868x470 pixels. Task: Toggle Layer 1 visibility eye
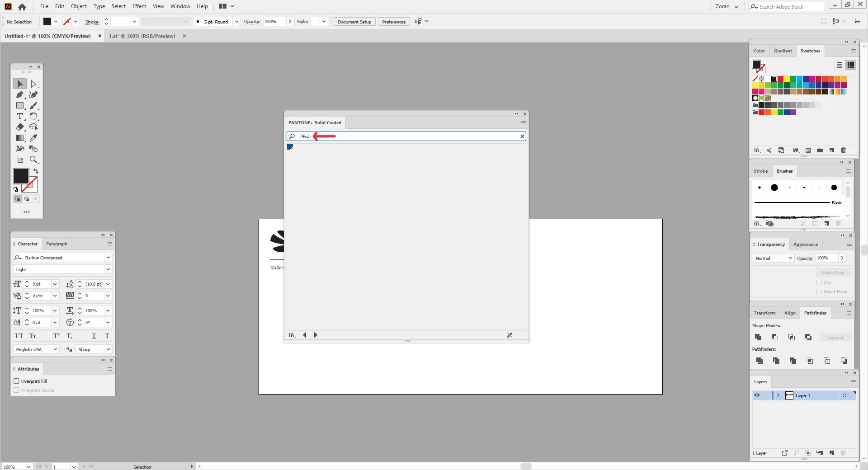[x=757, y=395]
